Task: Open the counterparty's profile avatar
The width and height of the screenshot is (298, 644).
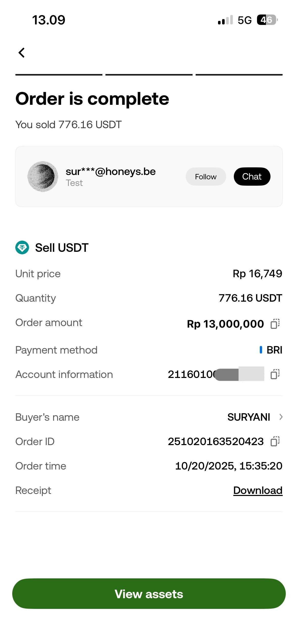Action: 43,177
